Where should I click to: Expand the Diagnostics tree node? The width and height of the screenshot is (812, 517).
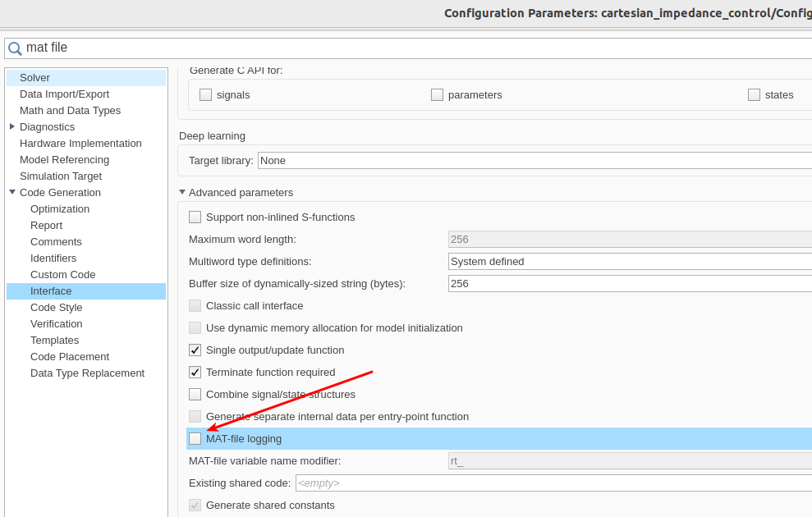(12, 126)
